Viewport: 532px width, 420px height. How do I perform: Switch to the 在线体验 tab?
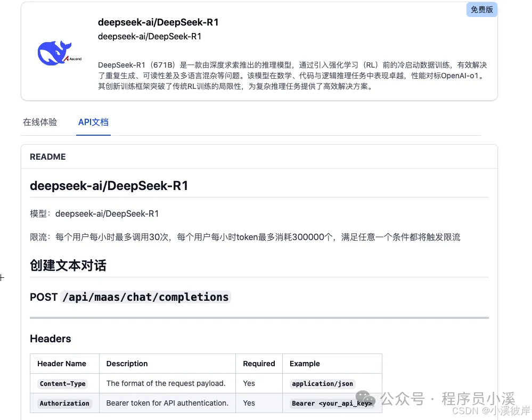(40, 122)
